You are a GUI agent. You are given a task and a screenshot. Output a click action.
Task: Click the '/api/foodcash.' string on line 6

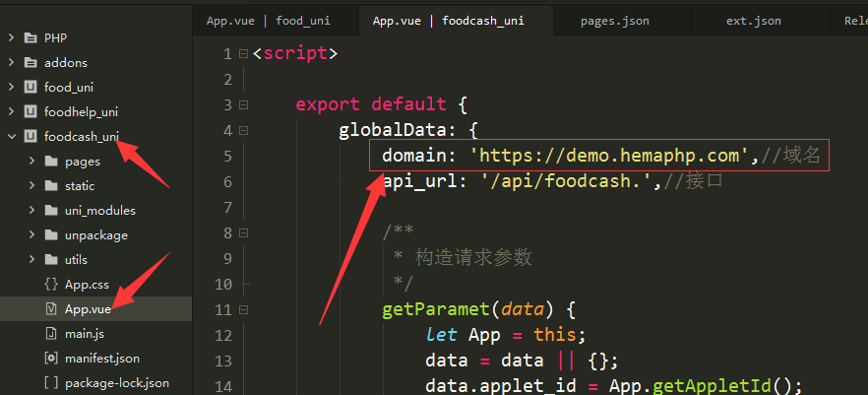[568, 181]
